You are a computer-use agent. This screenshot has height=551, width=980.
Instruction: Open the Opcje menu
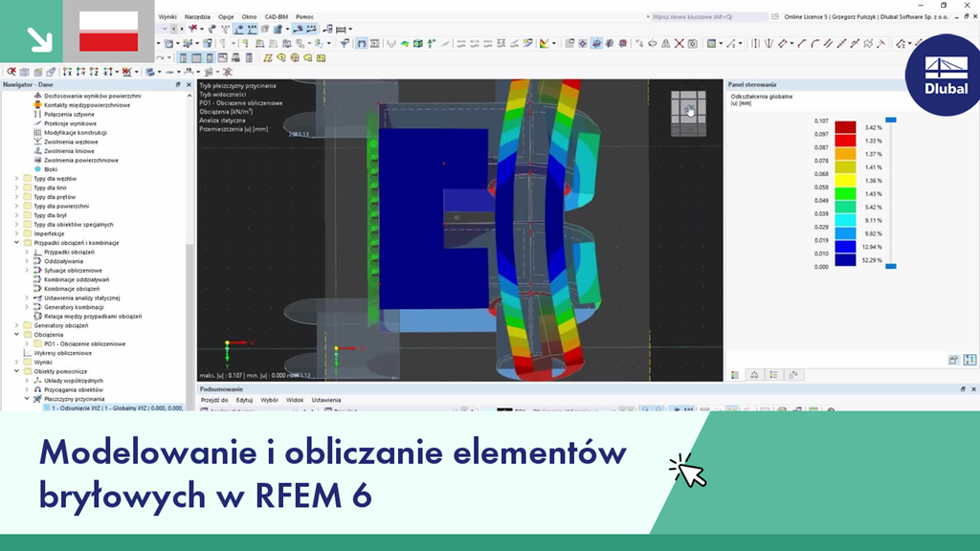click(x=226, y=17)
